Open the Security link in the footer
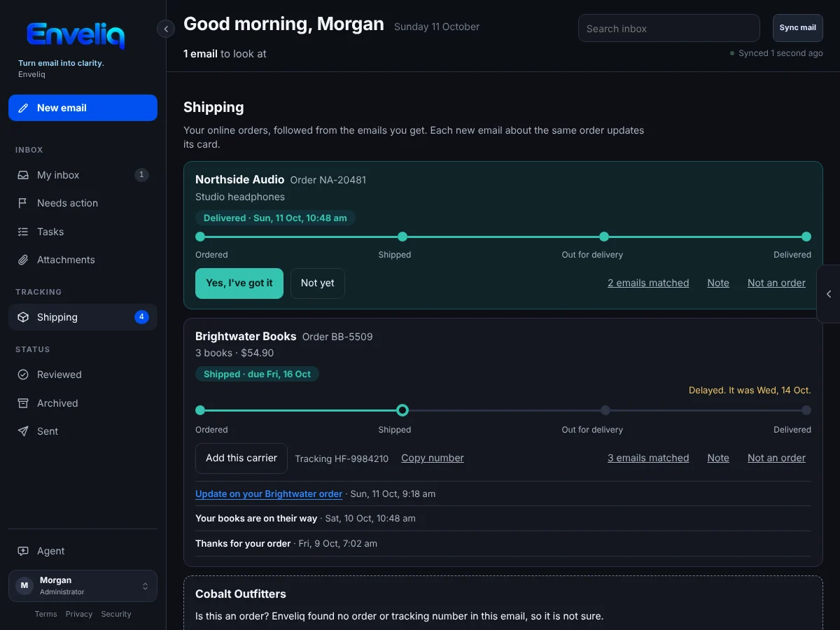The width and height of the screenshot is (840, 630). pos(116,614)
